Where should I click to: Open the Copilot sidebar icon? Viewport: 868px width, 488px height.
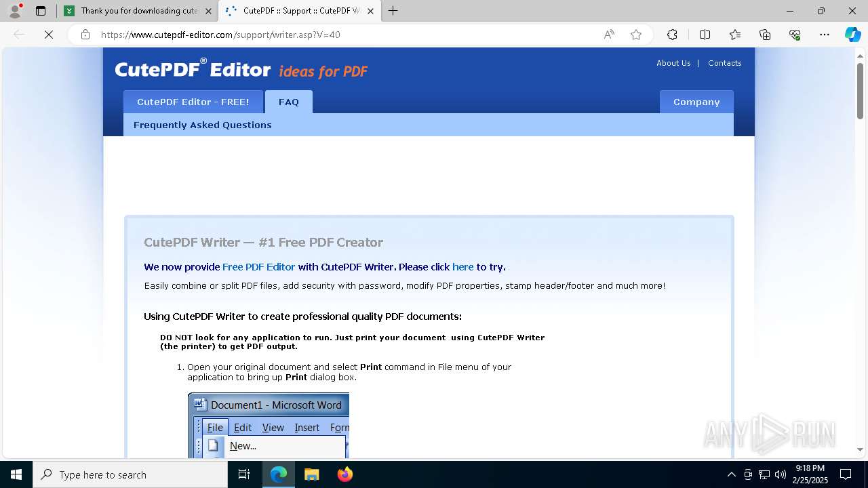(x=852, y=35)
